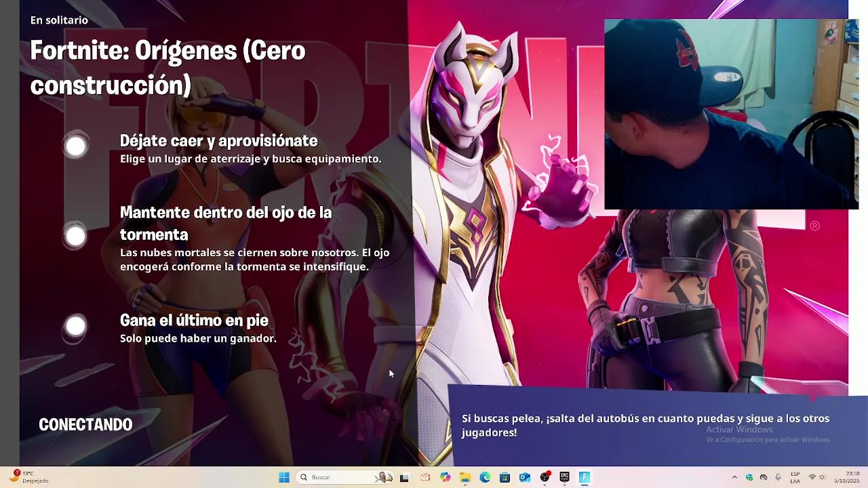Screen dimensions: 868x488
Task: Click the Buscar taskbar search box
Action: [x=345, y=477]
